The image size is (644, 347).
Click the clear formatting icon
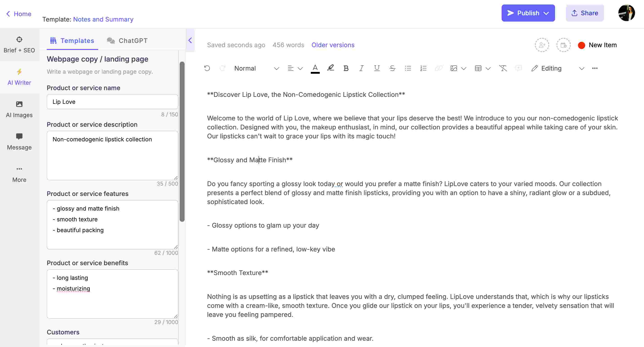[503, 68]
